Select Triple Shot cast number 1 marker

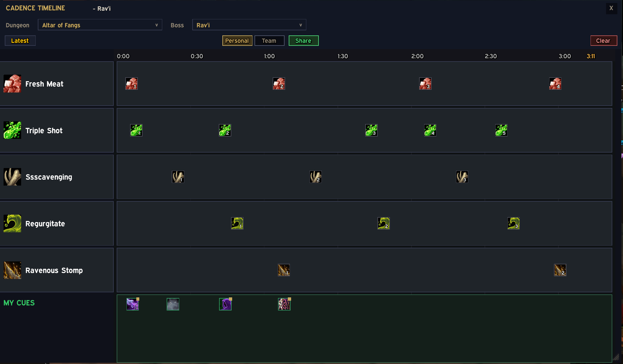136,130
